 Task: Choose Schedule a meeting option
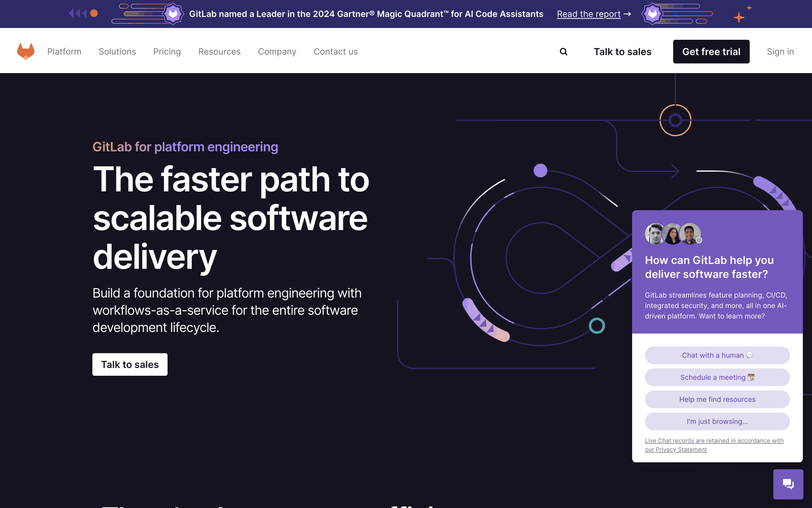(x=717, y=377)
